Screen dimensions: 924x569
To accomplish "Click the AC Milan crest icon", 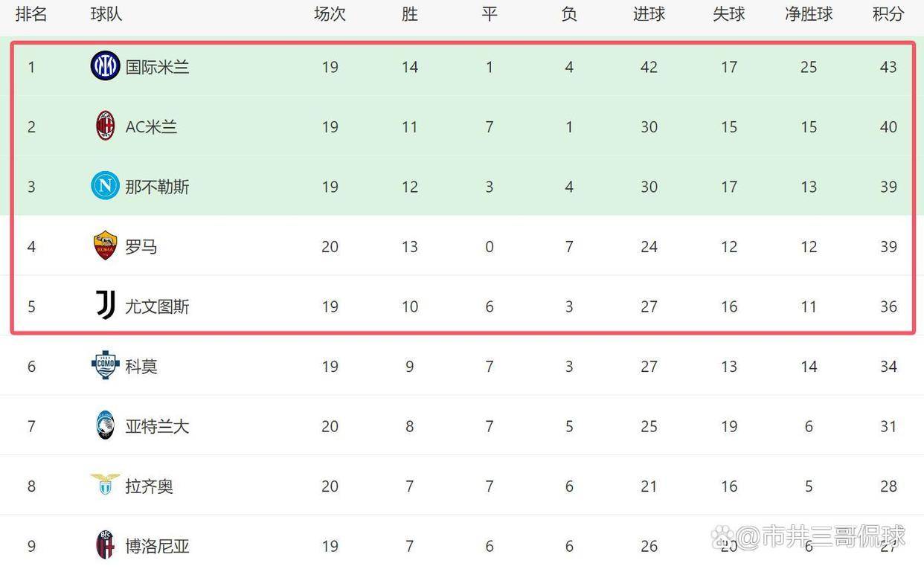I will click(105, 126).
